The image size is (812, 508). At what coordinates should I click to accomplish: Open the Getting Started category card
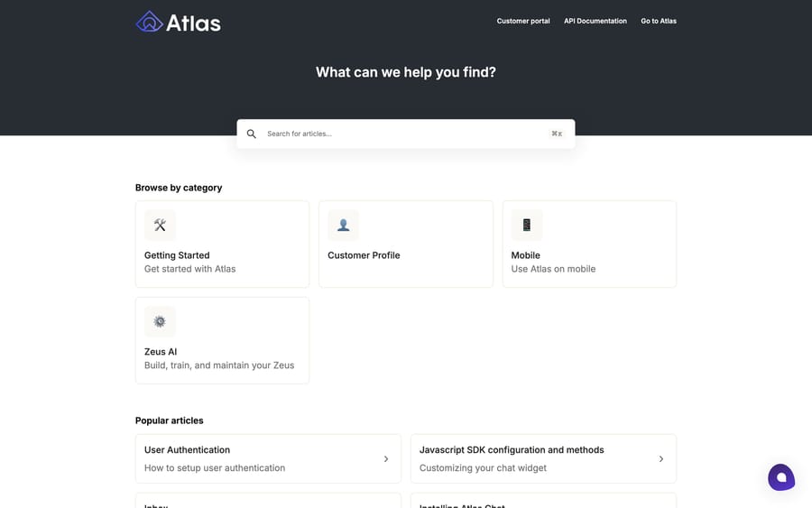tap(222, 244)
